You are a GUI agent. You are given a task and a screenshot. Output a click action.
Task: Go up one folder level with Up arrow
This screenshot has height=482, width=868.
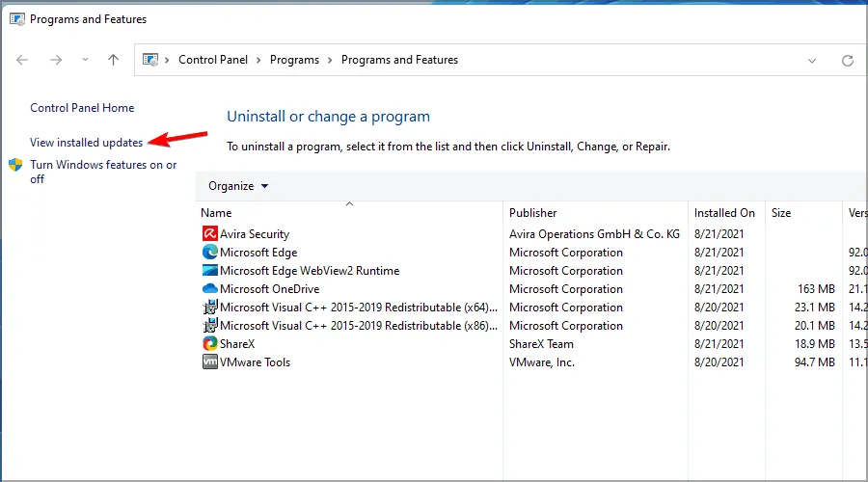click(x=113, y=60)
